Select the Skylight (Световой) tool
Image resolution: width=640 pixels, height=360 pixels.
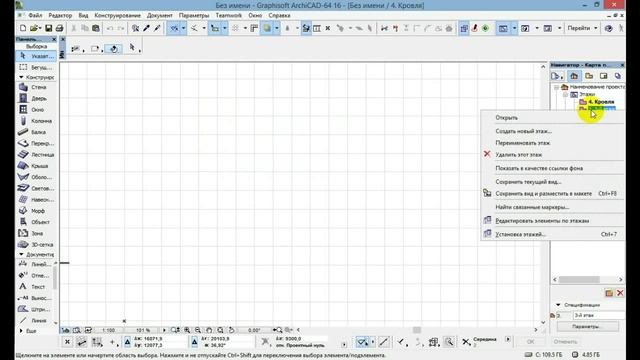(36, 188)
